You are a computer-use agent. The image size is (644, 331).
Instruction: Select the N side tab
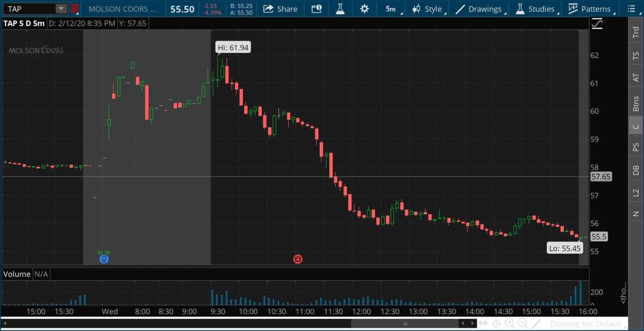coord(636,213)
